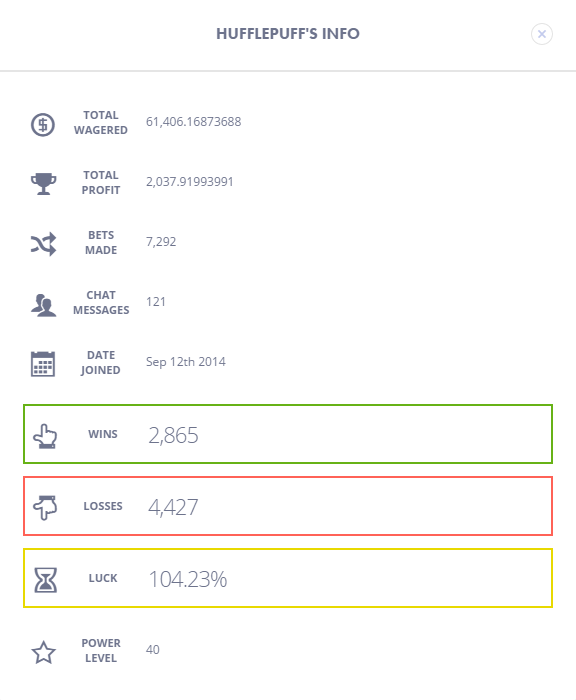This screenshot has height=700, width=576.
Task: Click the wins number 2,865
Action: (173, 435)
